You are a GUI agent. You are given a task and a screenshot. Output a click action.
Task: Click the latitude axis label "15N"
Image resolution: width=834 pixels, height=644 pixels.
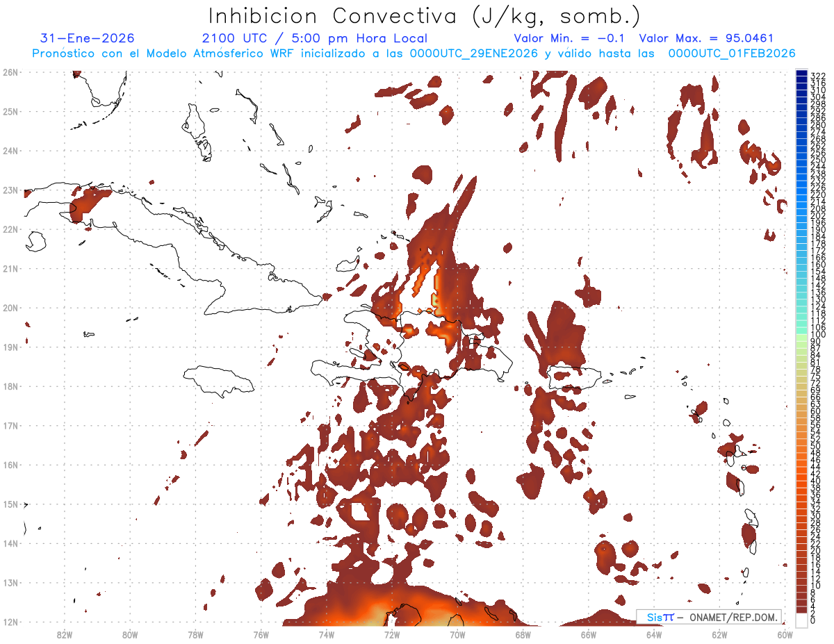tap(10, 504)
